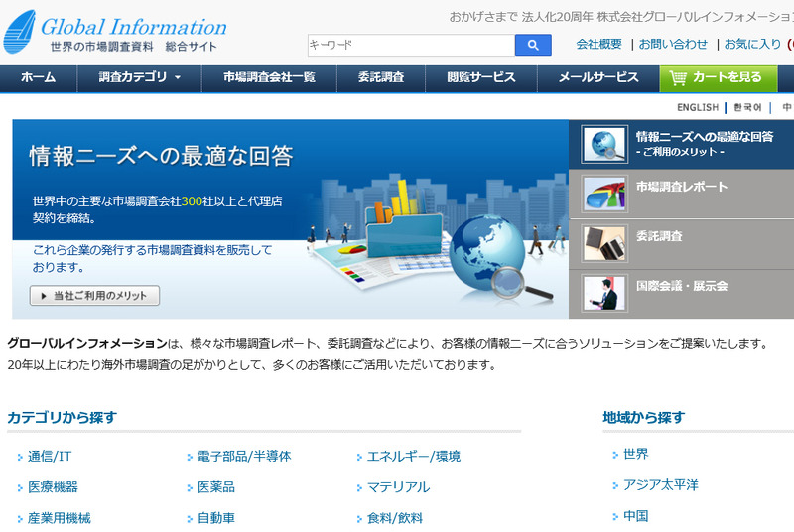Click the blue search magnifier button
The height and width of the screenshot is (532, 794).
point(533,45)
